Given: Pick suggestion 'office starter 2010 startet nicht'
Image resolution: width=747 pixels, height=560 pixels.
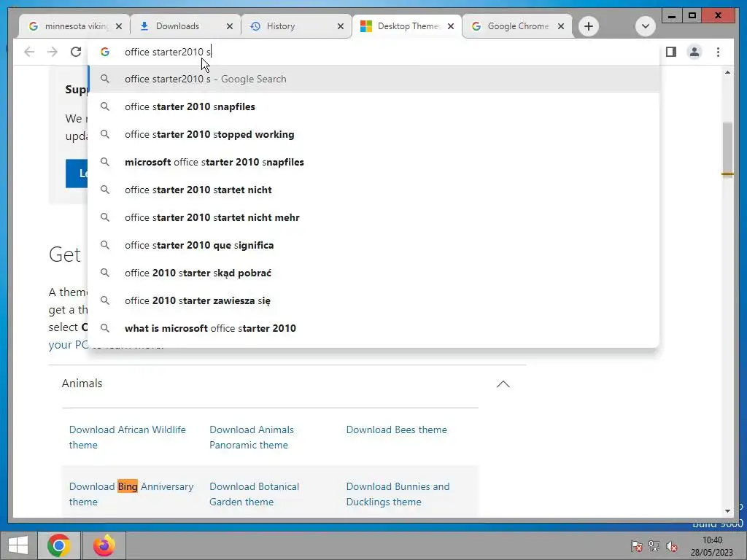Looking at the screenshot, I should pos(374,190).
